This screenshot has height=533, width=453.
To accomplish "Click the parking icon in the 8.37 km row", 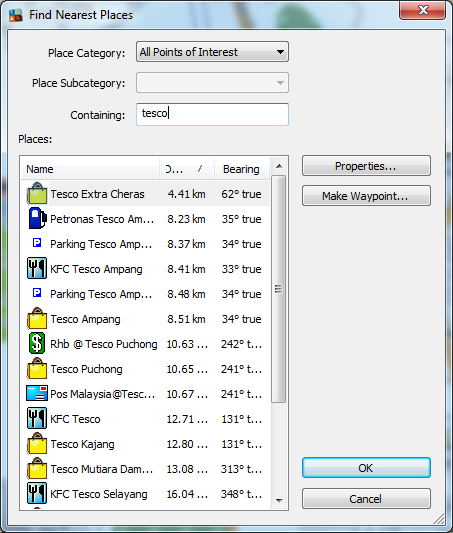I will (x=37, y=243).
